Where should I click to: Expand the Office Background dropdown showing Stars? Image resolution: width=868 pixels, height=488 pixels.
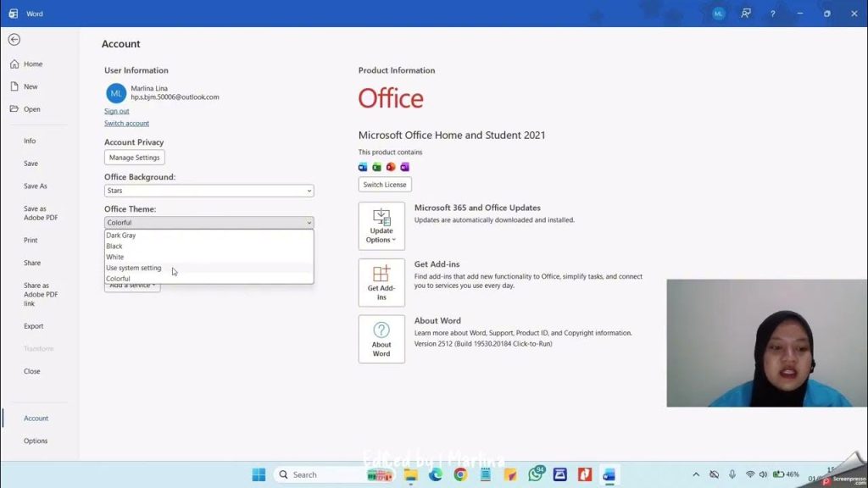209,191
